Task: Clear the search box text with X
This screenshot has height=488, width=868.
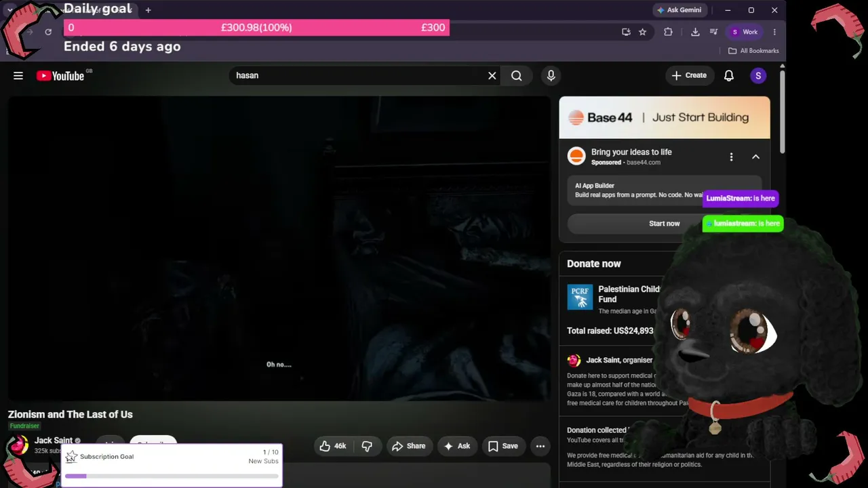Action: click(492, 76)
